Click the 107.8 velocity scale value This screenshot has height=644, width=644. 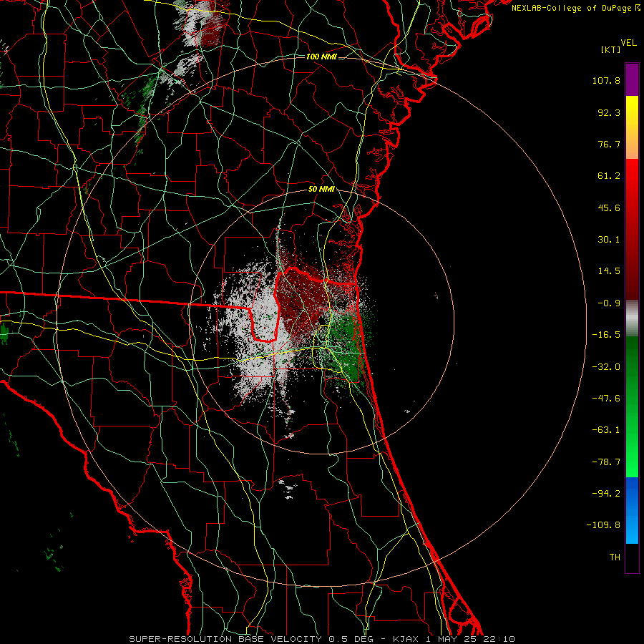[606, 80]
